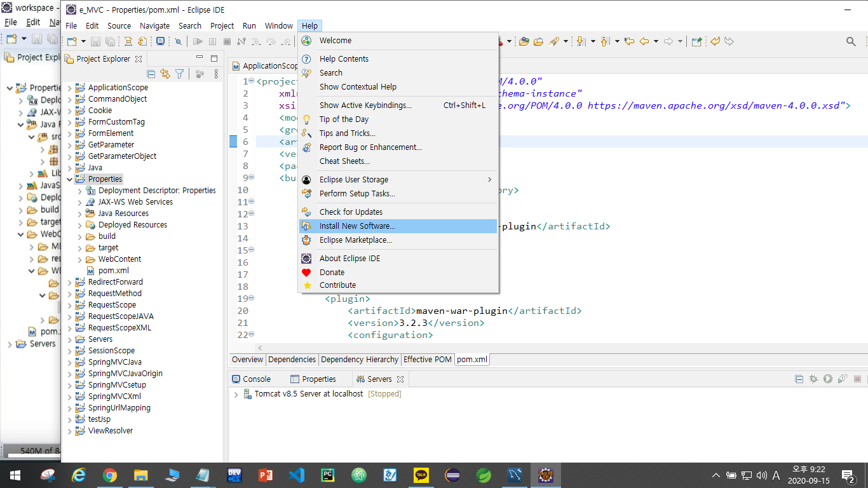Expand the SessionScope project

pyautogui.click(x=69, y=351)
